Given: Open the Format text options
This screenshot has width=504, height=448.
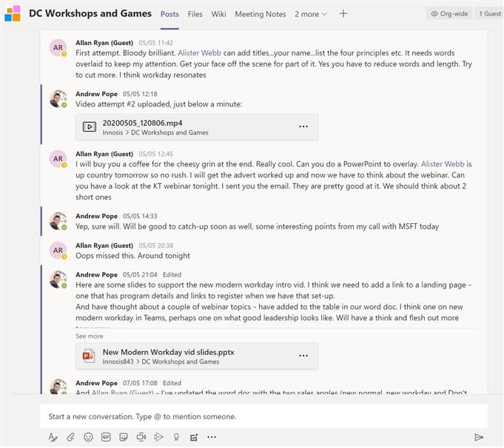Looking at the screenshot, I should pos(53,437).
